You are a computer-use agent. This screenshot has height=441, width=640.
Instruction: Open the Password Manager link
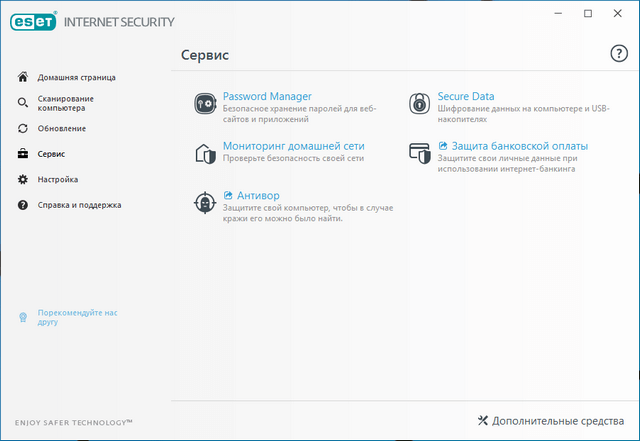[267, 96]
